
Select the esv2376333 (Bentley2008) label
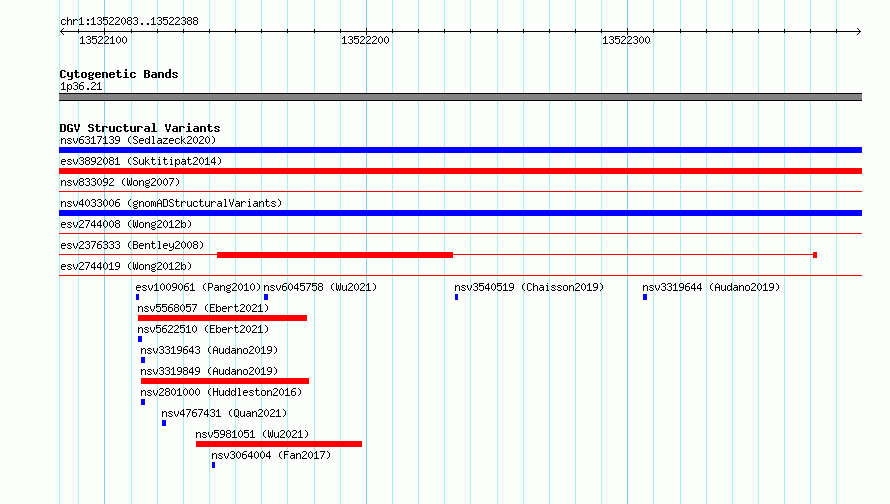click(x=132, y=245)
